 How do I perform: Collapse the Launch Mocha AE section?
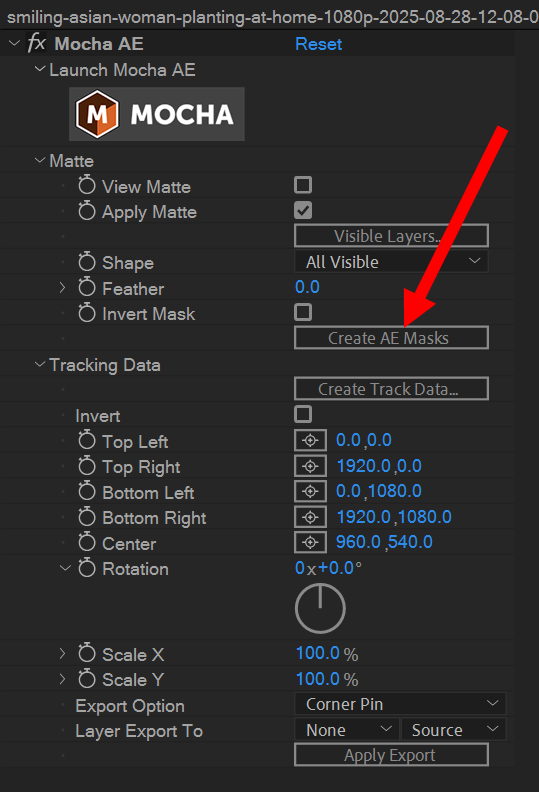pos(40,69)
